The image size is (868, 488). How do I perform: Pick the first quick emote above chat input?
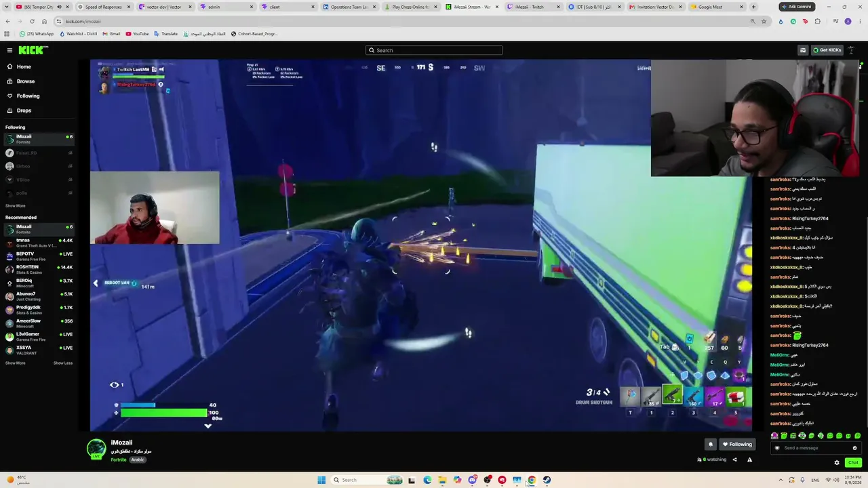click(x=774, y=436)
